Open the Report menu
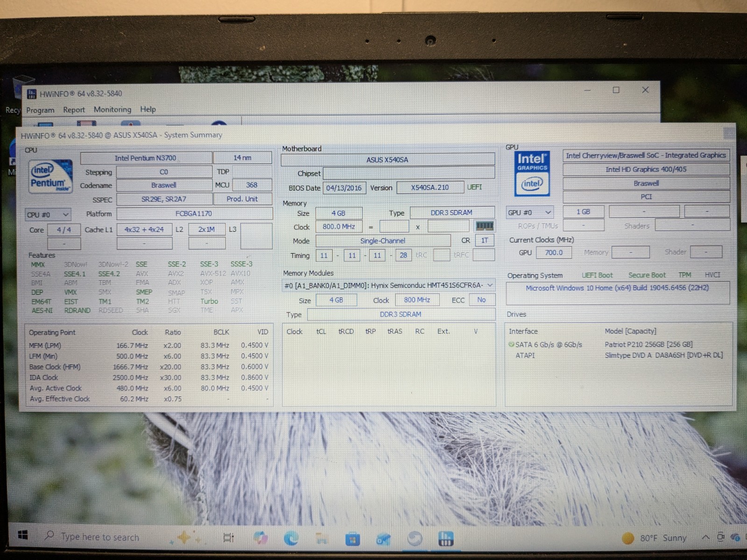The image size is (747, 560). pos(74,110)
